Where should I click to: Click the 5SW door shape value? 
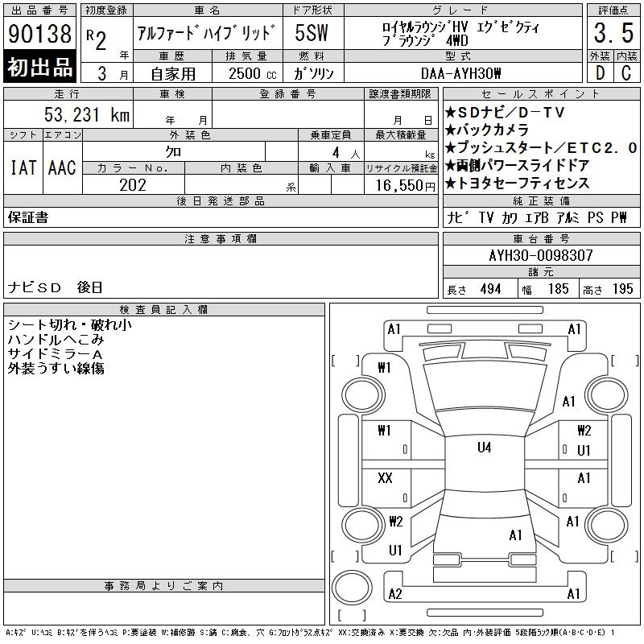click(x=312, y=33)
